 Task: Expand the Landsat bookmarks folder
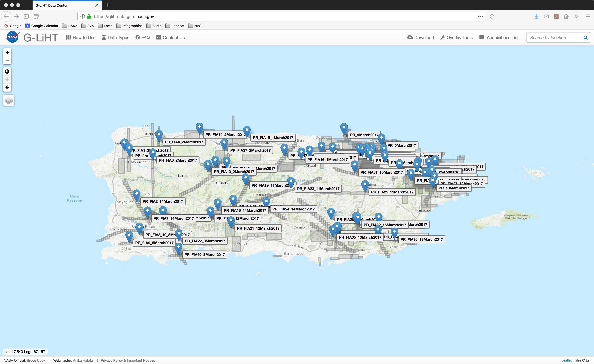click(x=175, y=26)
